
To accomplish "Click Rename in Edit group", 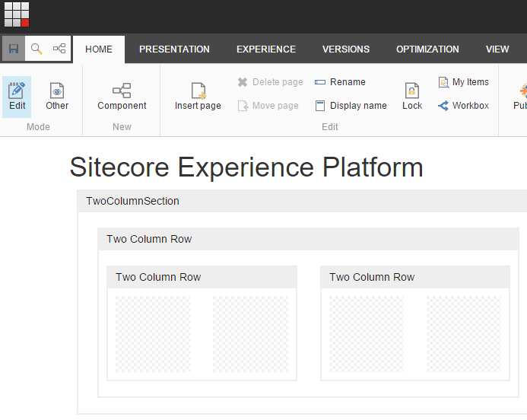I will click(x=340, y=82).
